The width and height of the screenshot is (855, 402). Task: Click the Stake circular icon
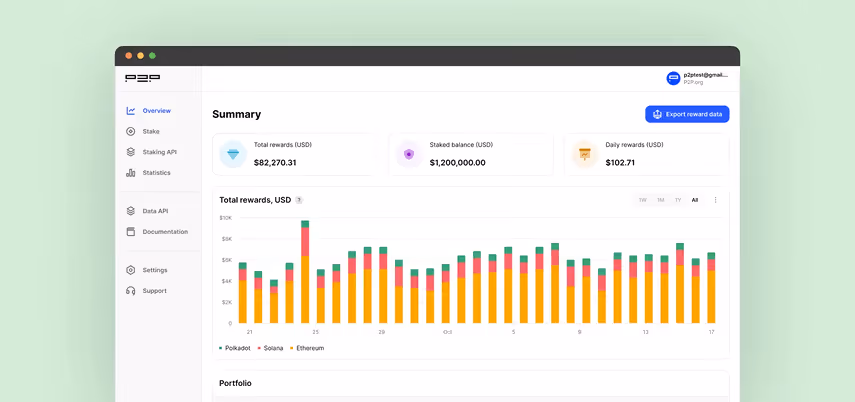click(131, 131)
